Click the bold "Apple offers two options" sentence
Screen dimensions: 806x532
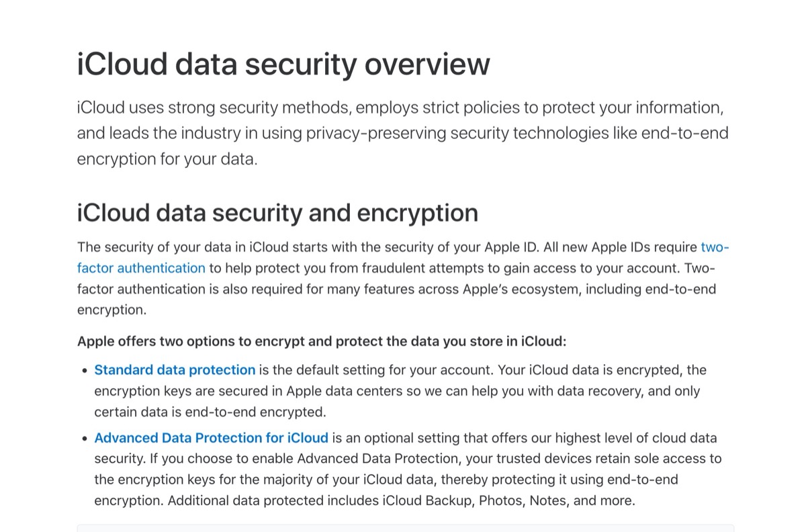[322, 341]
